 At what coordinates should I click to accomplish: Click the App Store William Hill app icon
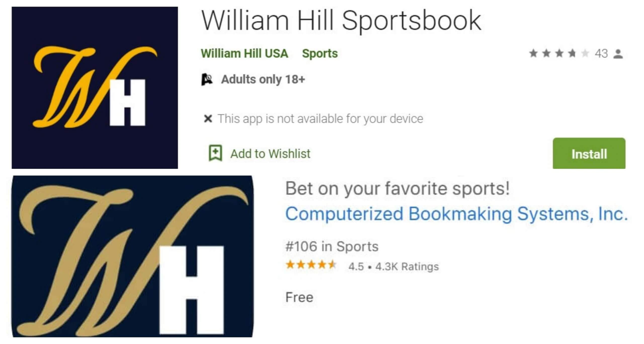(133, 256)
